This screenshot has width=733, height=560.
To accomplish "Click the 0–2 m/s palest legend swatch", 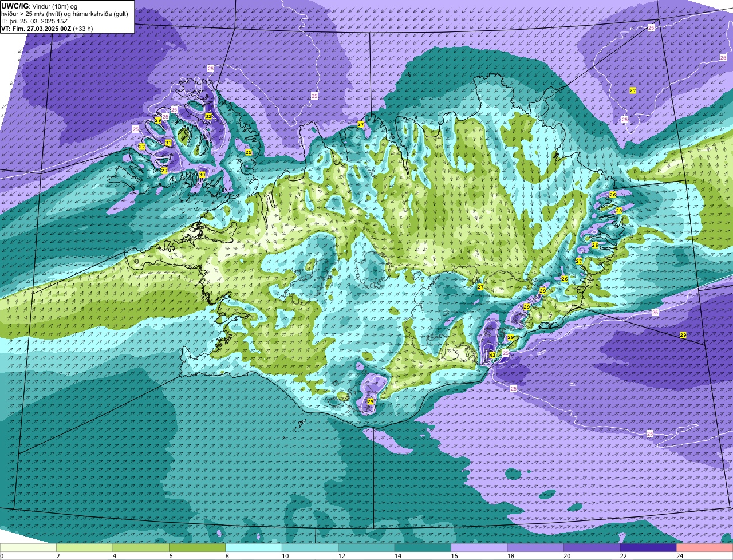I will (x=29, y=547).
